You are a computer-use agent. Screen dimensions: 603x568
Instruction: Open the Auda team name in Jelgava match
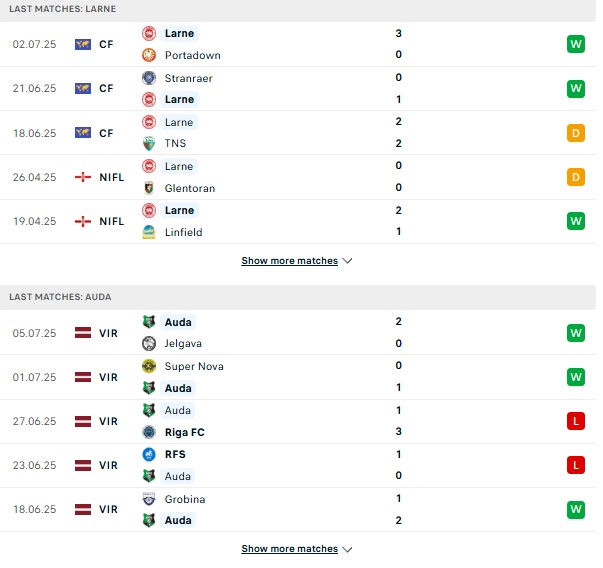click(x=178, y=322)
